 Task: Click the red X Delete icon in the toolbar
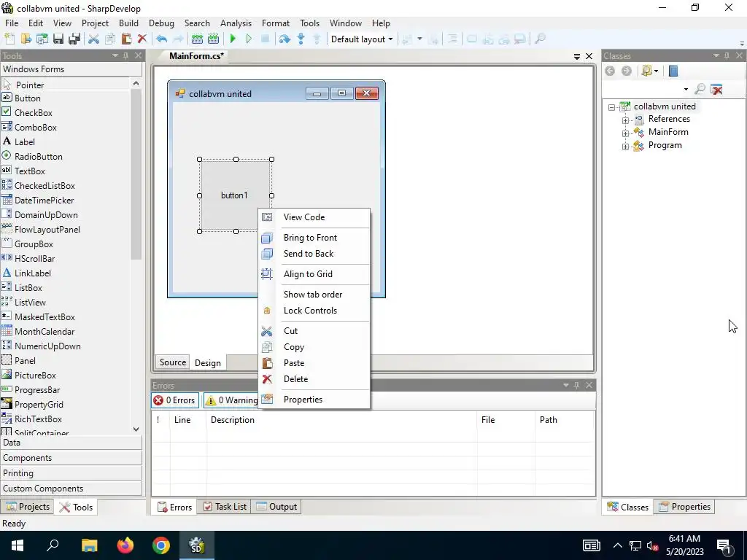click(x=142, y=39)
